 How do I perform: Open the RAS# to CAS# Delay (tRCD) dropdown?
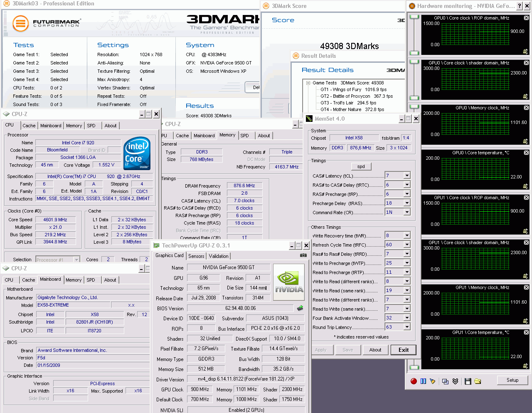tap(407, 185)
